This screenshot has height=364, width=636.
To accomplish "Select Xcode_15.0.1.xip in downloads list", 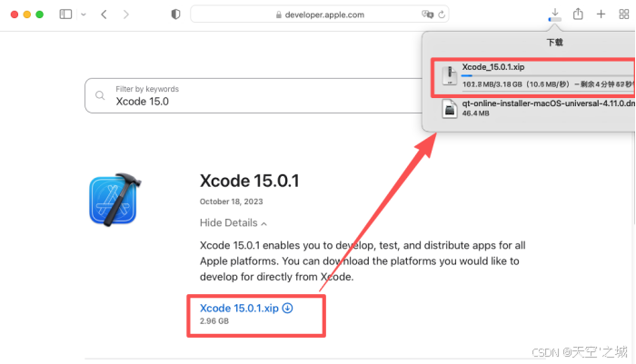I will pos(533,76).
